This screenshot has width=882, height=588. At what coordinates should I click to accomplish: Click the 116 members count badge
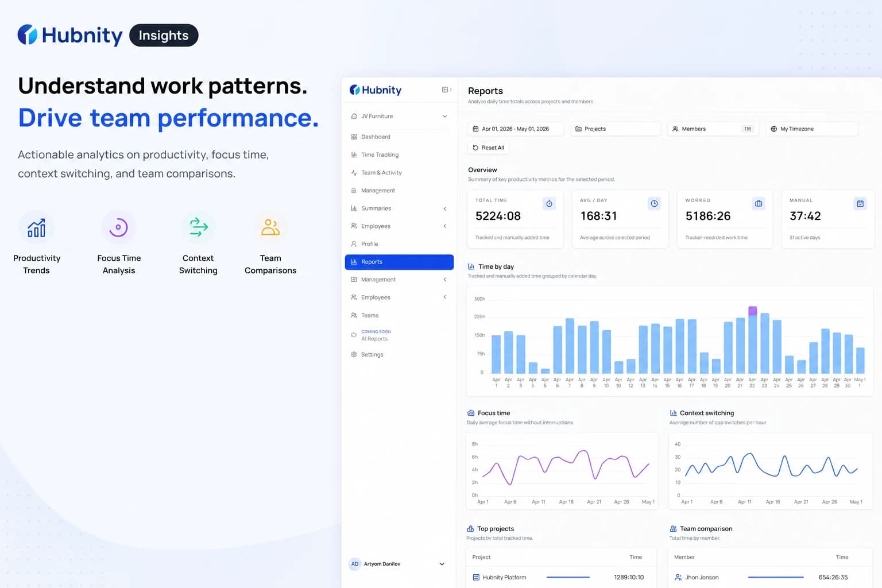pyautogui.click(x=748, y=129)
